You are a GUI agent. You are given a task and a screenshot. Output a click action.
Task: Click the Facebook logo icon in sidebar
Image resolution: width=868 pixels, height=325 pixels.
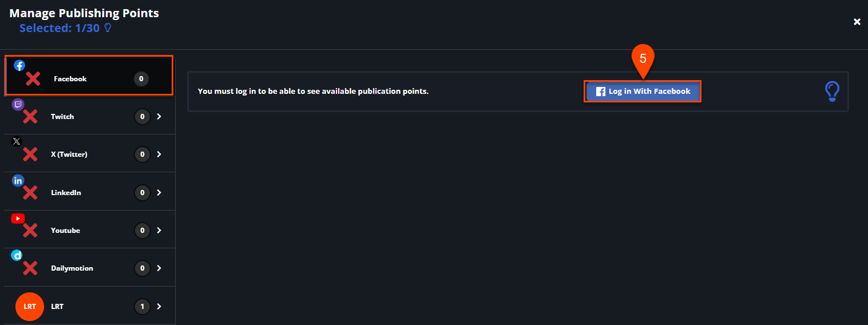click(19, 65)
